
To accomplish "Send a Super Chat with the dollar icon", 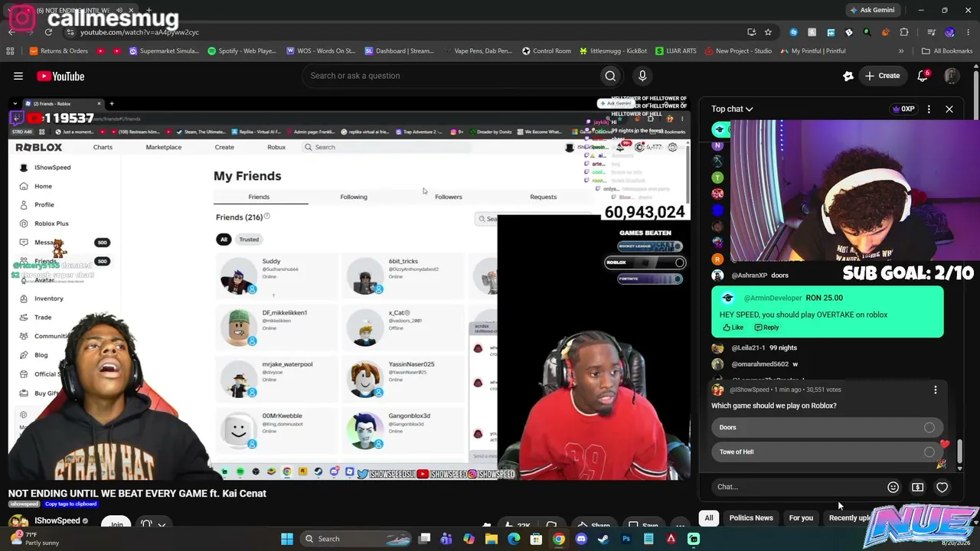I will 917,487.
